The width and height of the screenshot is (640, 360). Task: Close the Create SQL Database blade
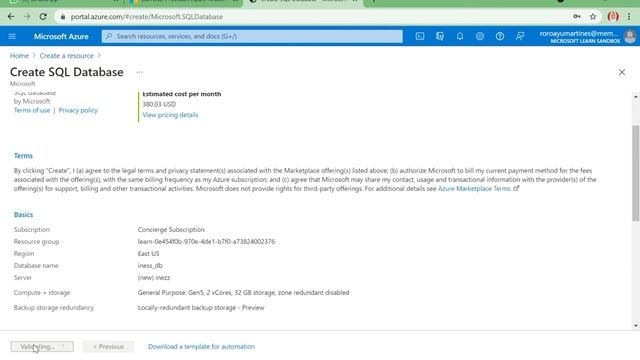coord(622,72)
